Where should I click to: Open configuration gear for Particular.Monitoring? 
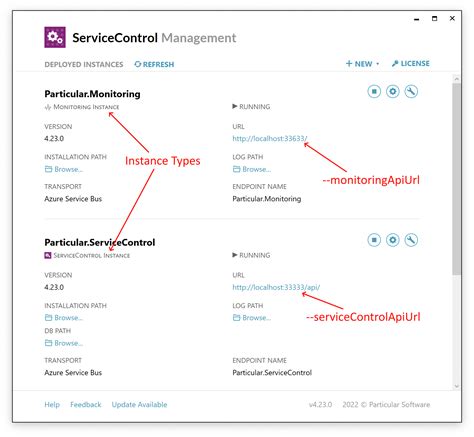pos(393,91)
